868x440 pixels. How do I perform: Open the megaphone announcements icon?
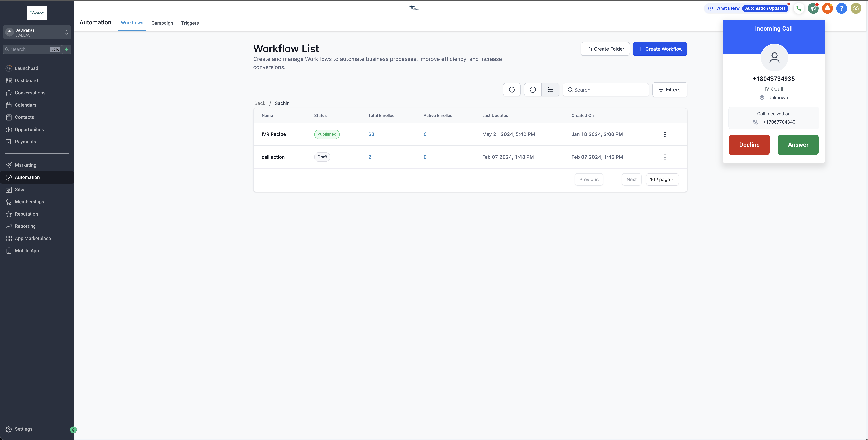(813, 8)
